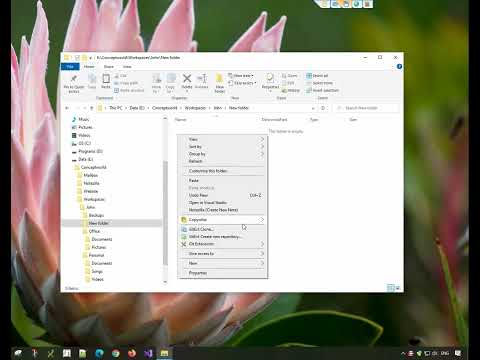This screenshot has width=480, height=360.
Task: Click the Up arrow navigation button
Action: [x=92, y=108]
